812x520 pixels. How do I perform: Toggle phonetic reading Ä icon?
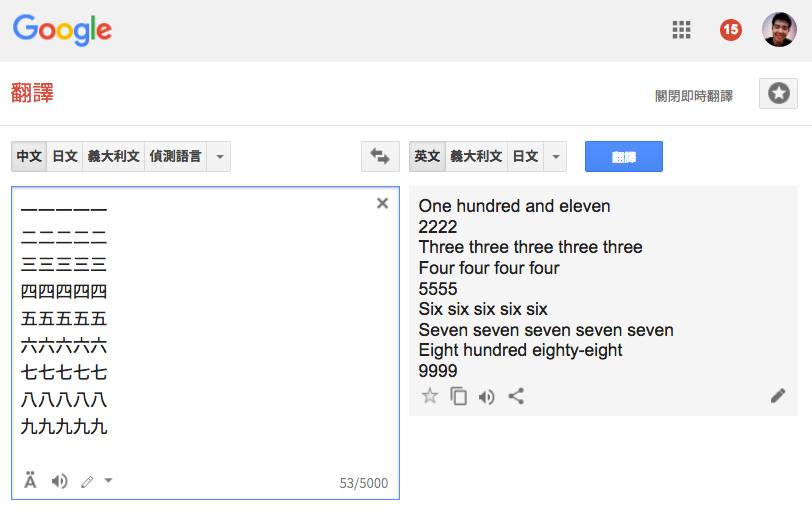click(31, 481)
